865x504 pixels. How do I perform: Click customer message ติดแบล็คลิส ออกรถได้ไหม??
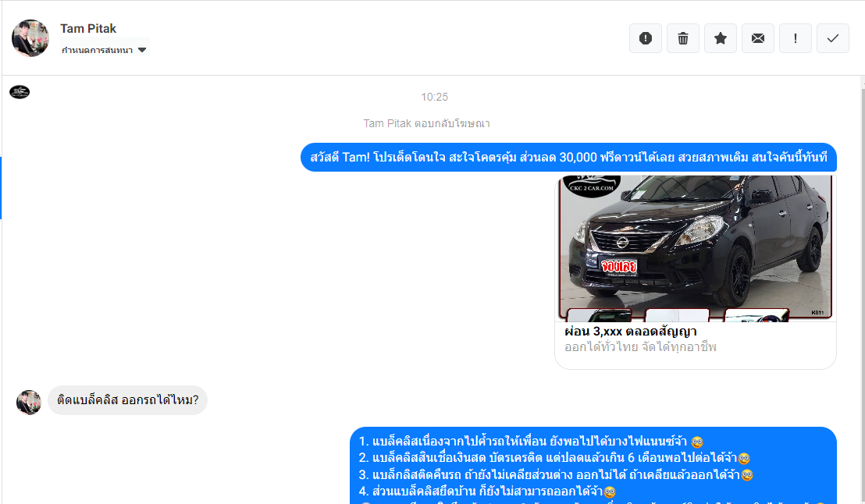[127, 400]
